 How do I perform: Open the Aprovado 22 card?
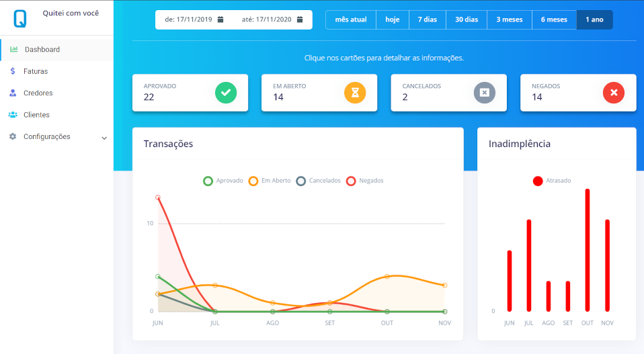(190, 93)
